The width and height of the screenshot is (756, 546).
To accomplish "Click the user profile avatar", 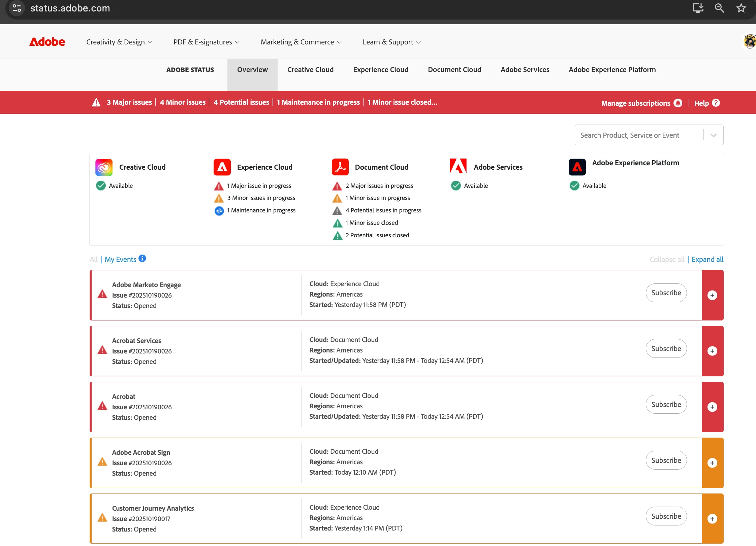I will pyautogui.click(x=750, y=42).
